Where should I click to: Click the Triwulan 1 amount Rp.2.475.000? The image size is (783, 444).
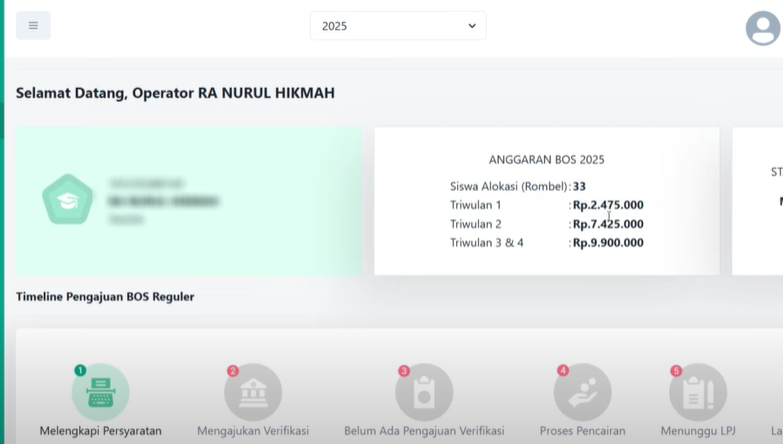click(x=608, y=205)
